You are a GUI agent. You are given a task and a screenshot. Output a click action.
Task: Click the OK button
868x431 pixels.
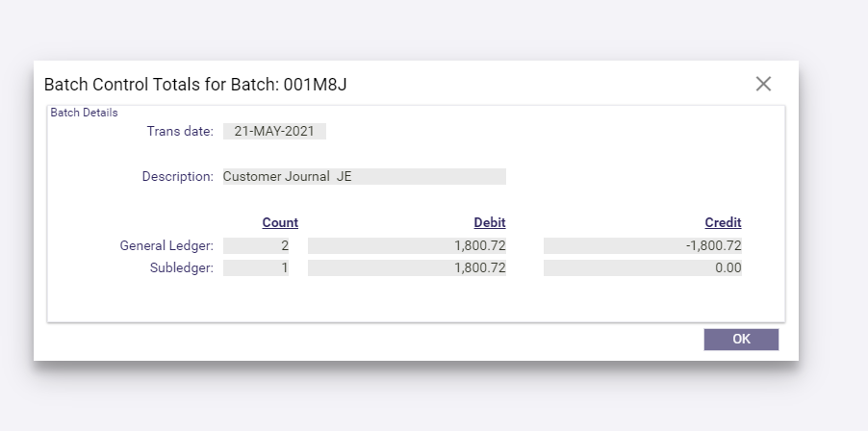coord(741,340)
